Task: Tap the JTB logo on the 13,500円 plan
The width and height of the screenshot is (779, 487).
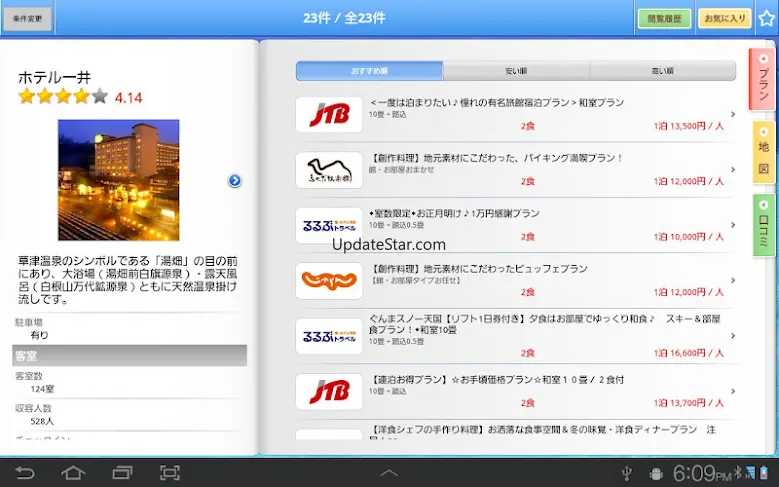Action: click(x=329, y=115)
